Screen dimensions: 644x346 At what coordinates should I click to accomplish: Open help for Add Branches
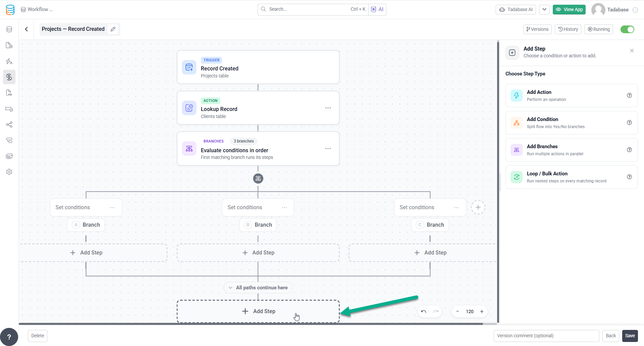tap(629, 150)
